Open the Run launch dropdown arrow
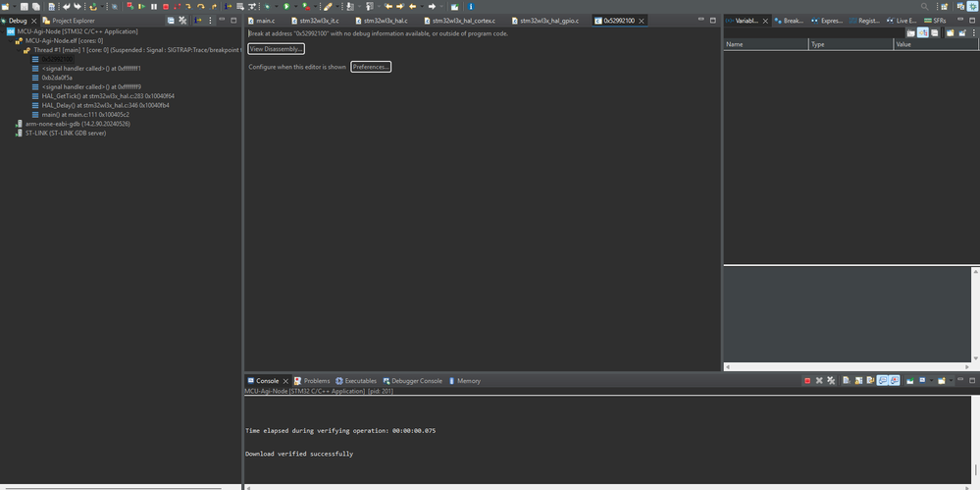Screen dimensions: 980x490 tap(295, 6)
